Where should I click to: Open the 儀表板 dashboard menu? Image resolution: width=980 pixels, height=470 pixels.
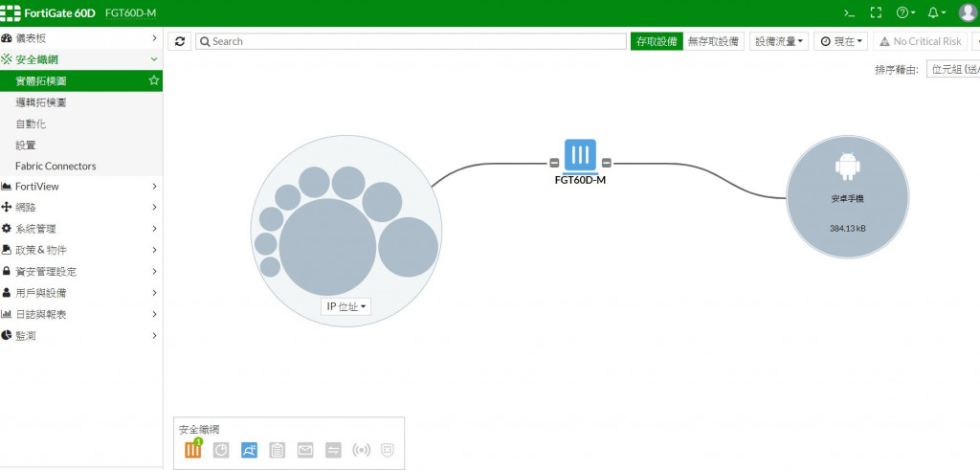coord(81,38)
